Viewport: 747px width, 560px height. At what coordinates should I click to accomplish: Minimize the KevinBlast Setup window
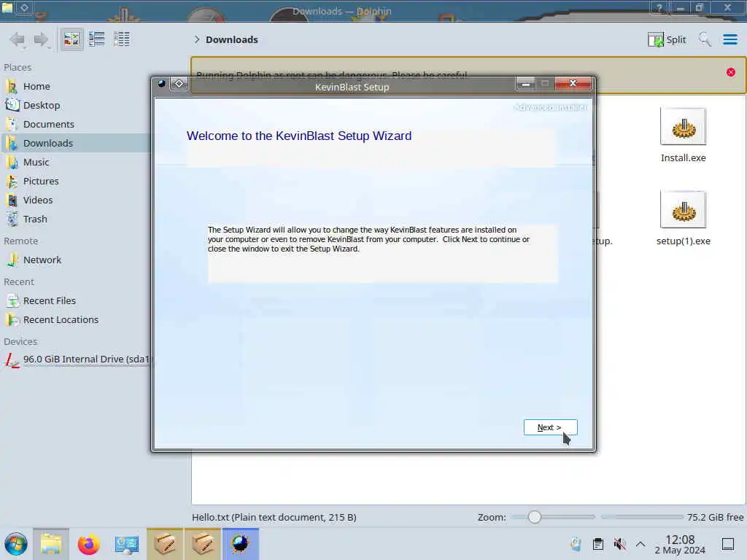coord(525,83)
